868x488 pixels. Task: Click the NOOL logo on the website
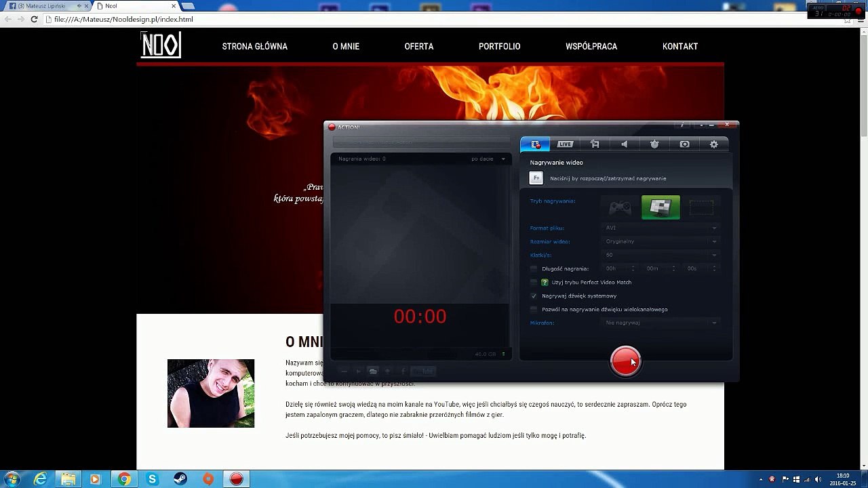[x=161, y=45]
